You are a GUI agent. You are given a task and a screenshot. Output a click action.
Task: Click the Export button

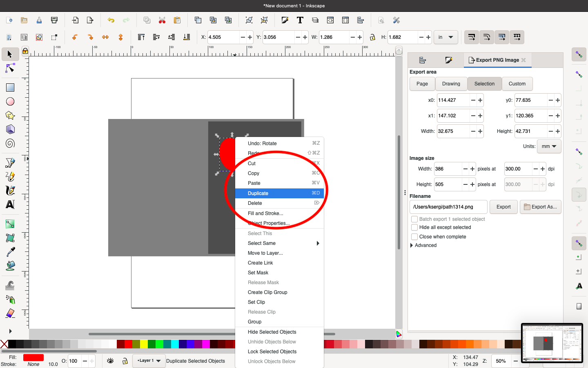pos(503,207)
